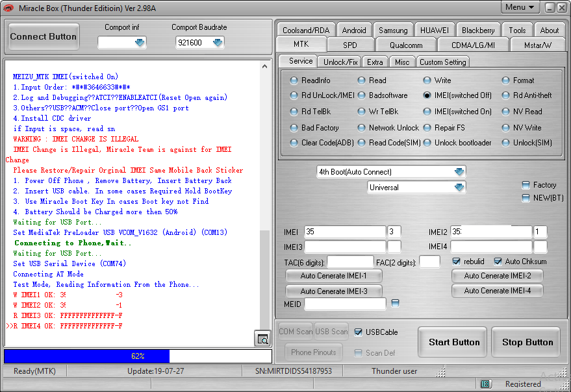
Task: Switch to the Android tab
Action: (353, 31)
